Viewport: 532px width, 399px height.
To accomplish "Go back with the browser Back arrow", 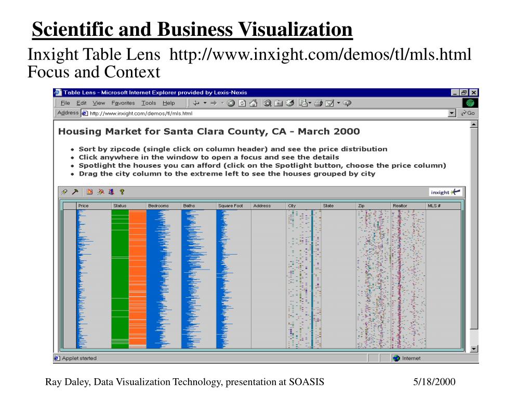I will tap(196, 103).
